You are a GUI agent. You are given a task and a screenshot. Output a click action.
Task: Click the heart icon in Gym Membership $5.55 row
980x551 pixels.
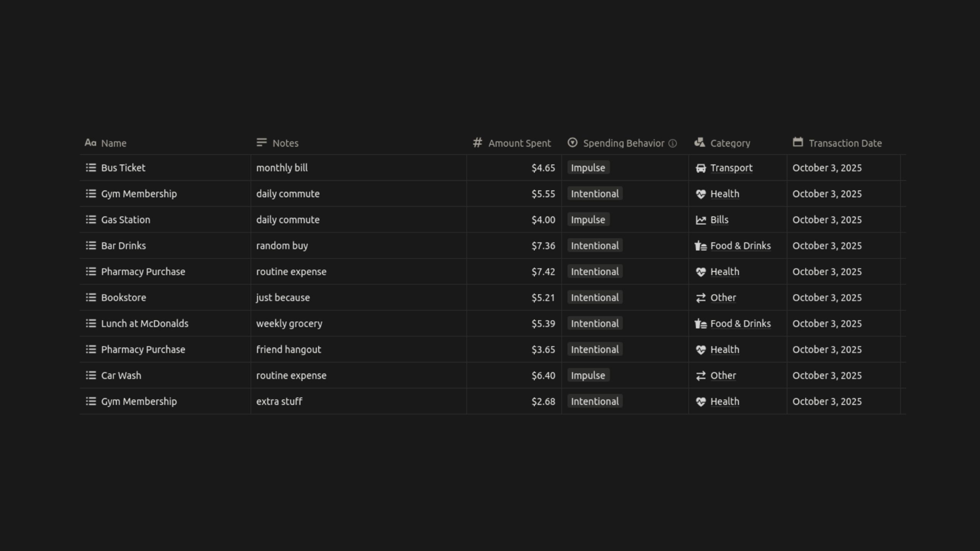click(x=701, y=194)
